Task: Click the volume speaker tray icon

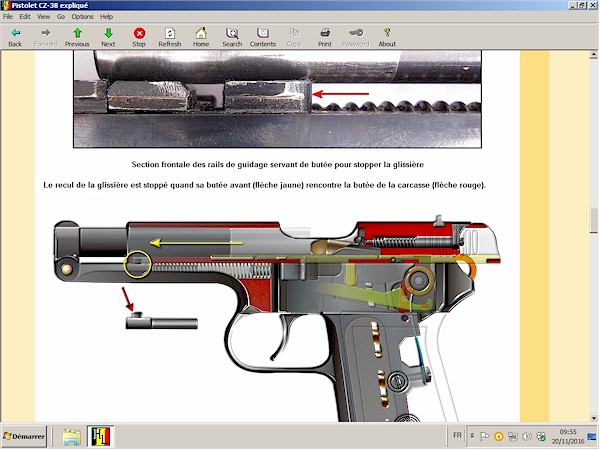Action: pyautogui.click(x=527, y=436)
